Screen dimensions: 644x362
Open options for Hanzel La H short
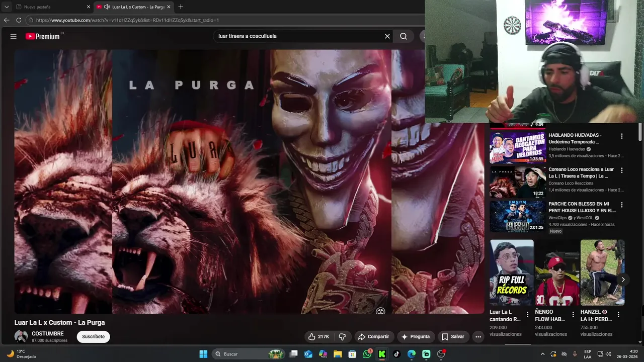618,315
